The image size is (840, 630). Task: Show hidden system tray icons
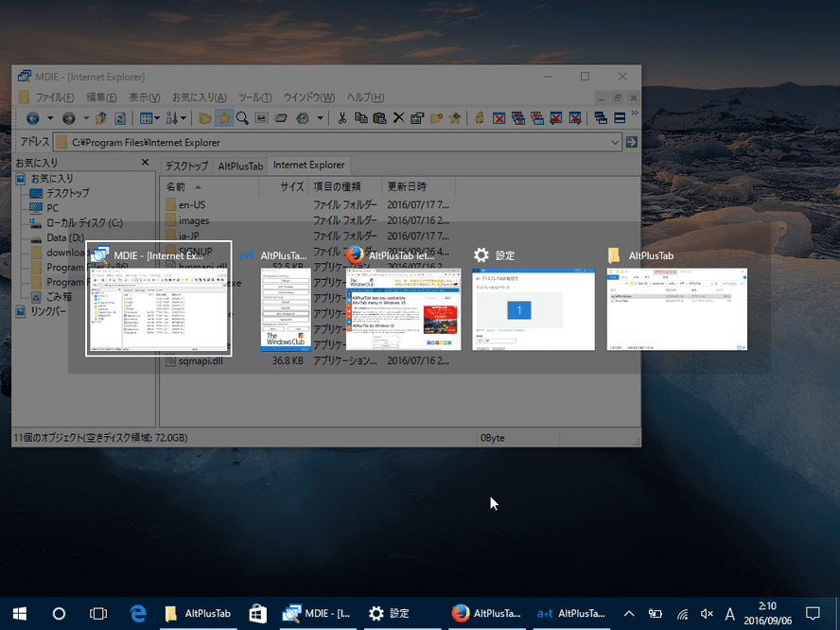(629, 614)
